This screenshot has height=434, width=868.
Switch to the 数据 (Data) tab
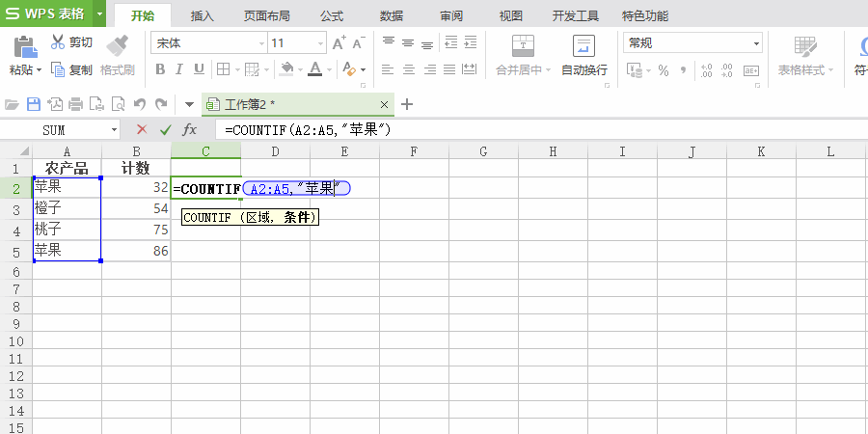click(x=392, y=16)
